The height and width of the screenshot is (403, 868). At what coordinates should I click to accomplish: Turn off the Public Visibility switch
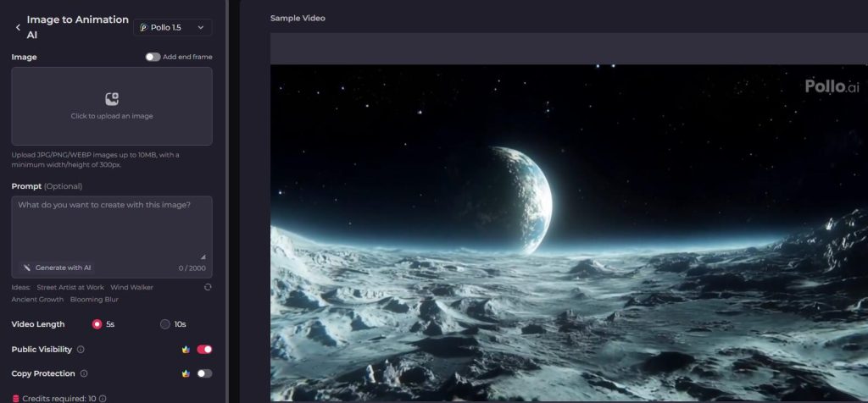(204, 349)
